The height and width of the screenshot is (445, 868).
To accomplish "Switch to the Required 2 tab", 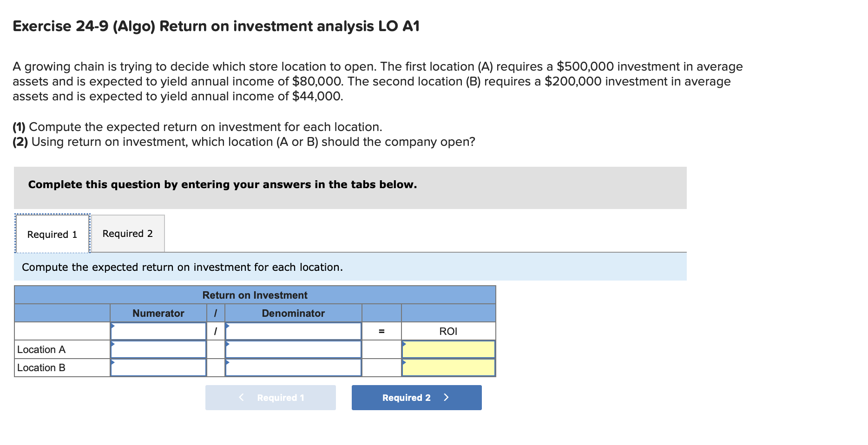I will click(128, 234).
